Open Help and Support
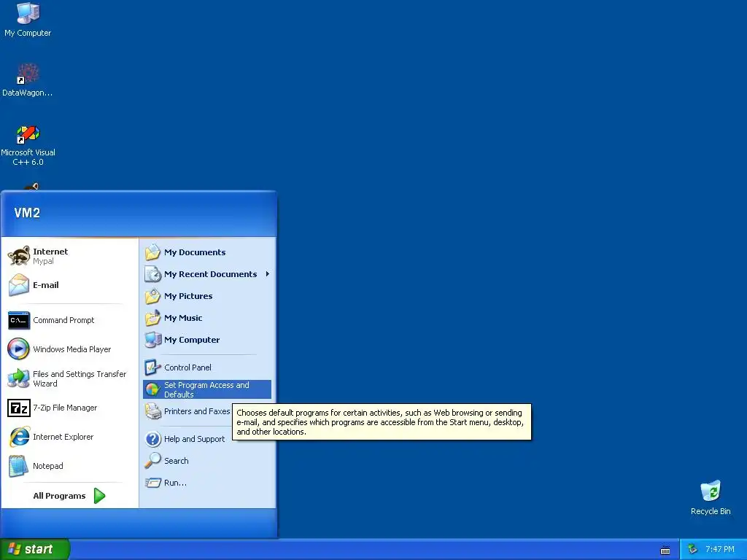The width and height of the screenshot is (747, 560). coord(187,439)
